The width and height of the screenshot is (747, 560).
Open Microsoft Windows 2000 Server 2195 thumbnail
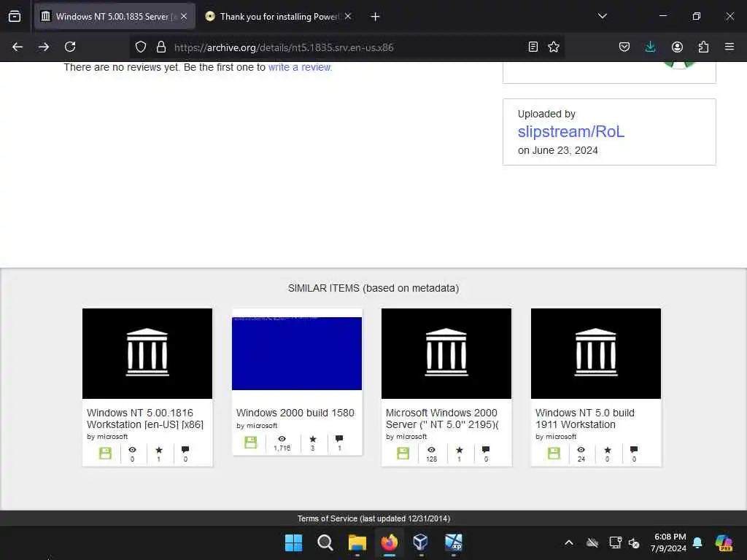click(x=446, y=354)
